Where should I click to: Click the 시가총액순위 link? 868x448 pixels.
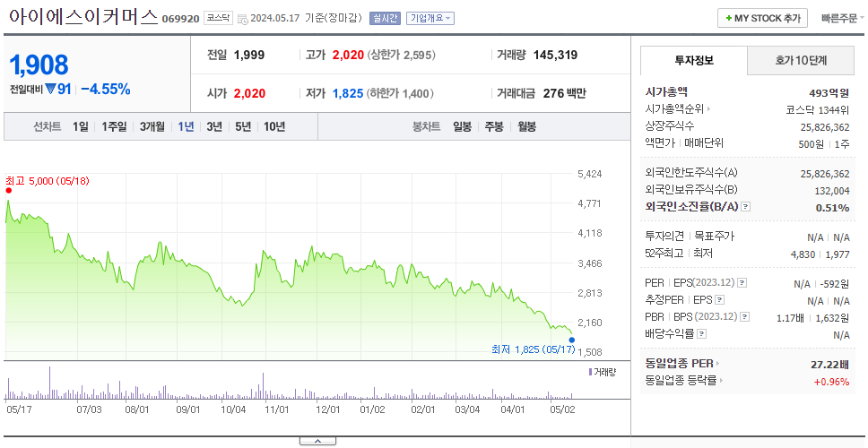point(675,109)
